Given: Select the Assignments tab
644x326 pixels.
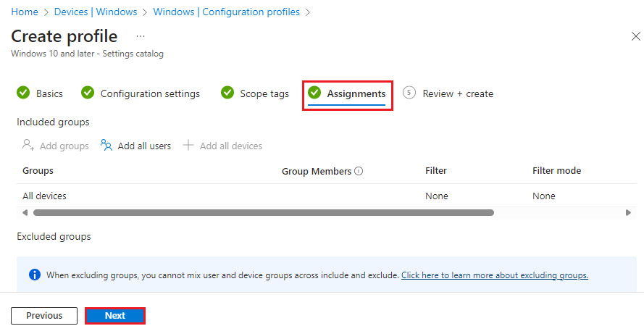Looking at the screenshot, I should point(356,93).
